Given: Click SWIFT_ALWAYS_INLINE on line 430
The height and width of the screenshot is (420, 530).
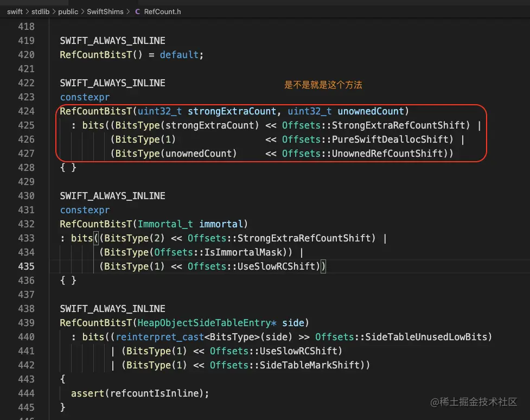Looking at the screenshot, I should [112, 196].
